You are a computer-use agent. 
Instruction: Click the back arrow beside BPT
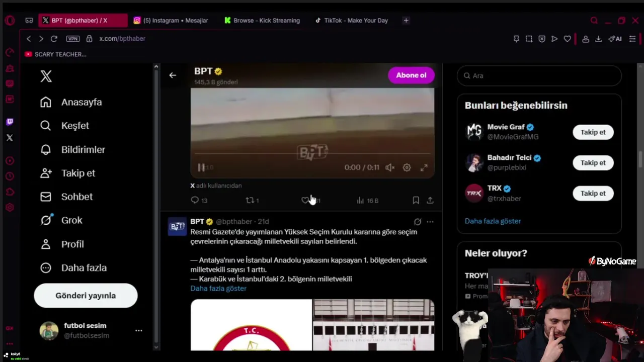tap(173, 75)
